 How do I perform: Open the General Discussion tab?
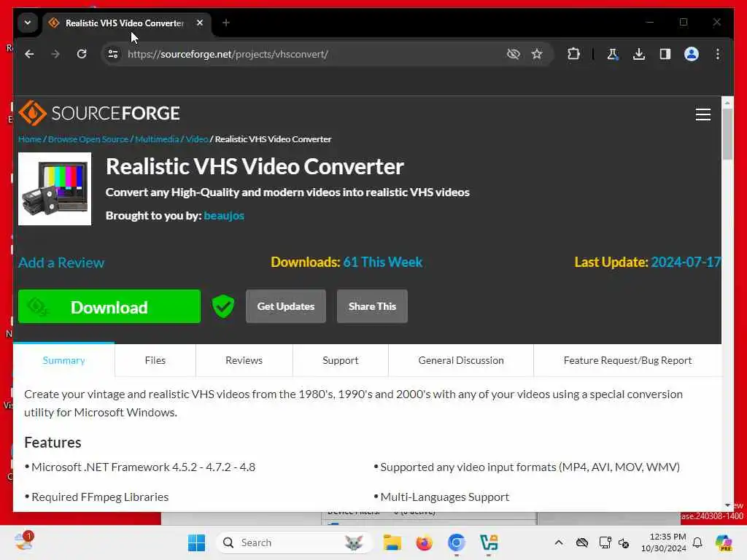[x=461, y=360]
